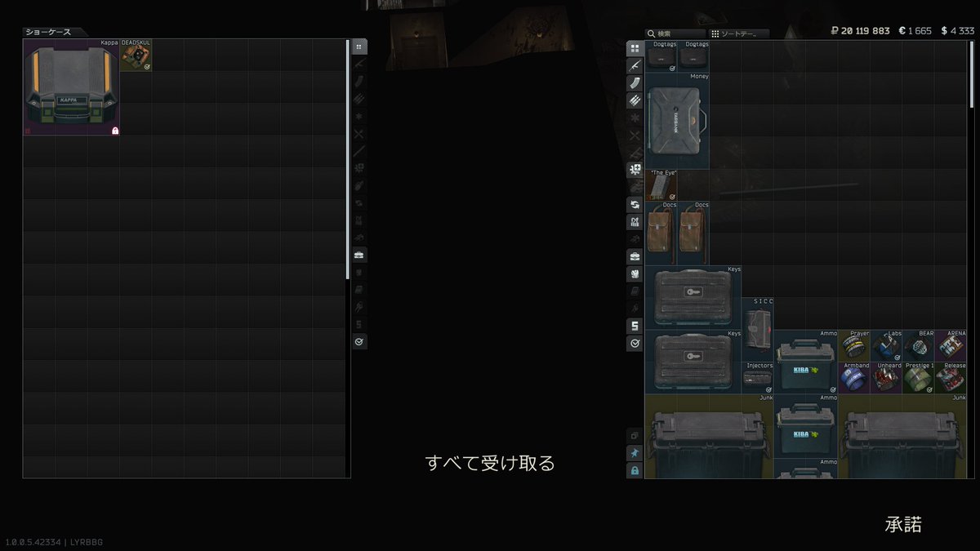The width and height of the screenshot is (980, 551).
Task: Open the Junk box at the left of the stash
Action: (710, 436)
